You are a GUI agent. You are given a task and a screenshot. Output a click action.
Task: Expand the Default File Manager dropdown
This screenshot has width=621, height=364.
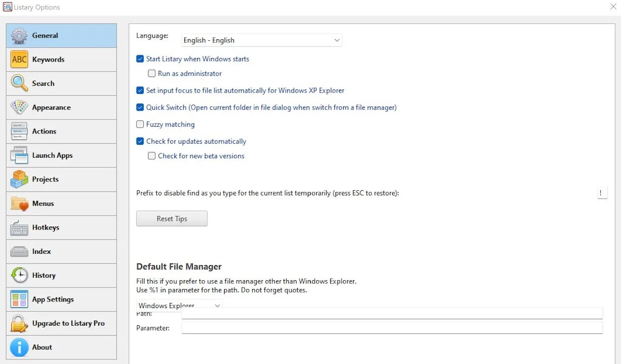click(217, 305)
